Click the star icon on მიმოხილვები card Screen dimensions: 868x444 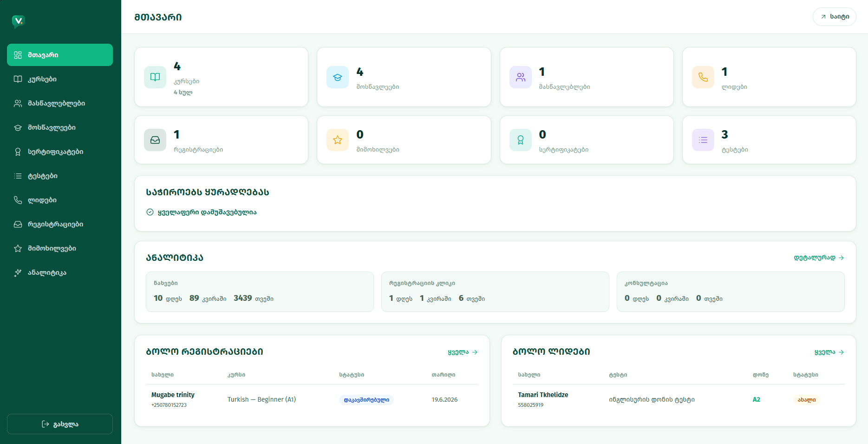point(338,140)
